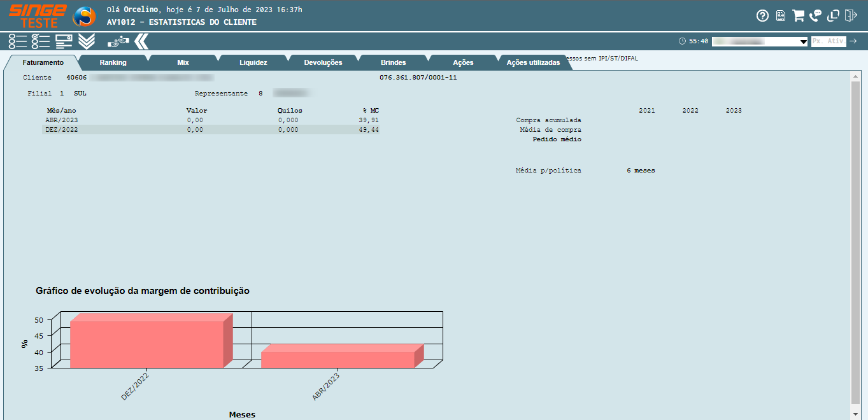The image size is (868, 420).
Task: Click the DEZ/2022 bar in chart
Action: click(x=146, y=344)
